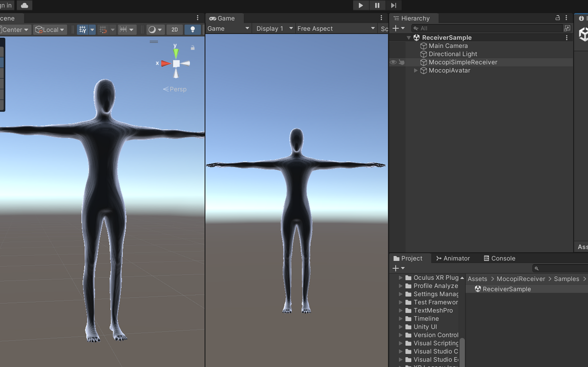Select the Test Framework folder
Image resolution: width=588 pixels, height=367 pixels.
[x=432, y=302]
